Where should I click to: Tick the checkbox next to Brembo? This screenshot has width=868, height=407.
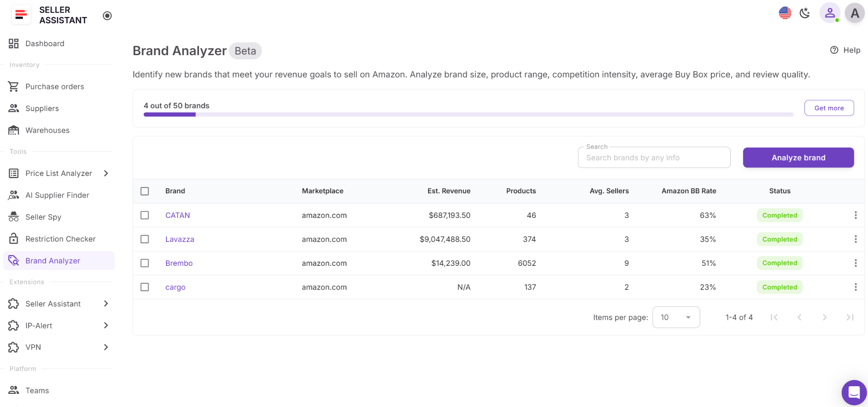[145, 263]
